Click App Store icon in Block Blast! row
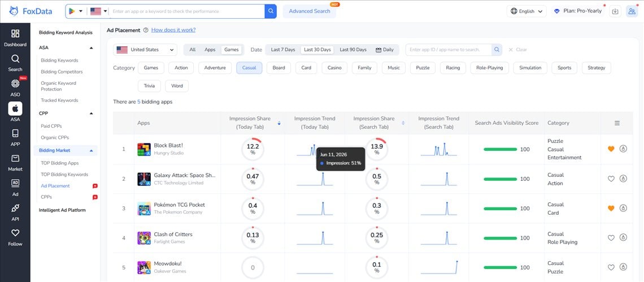This screenshot has width=644, height=282. [x=623, y=149]
